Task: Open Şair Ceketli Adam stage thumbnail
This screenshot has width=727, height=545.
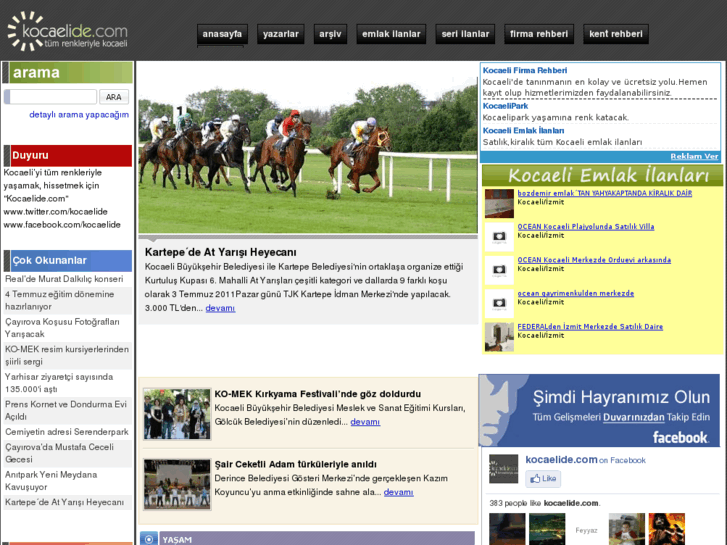Action: [x=177, y=484]
